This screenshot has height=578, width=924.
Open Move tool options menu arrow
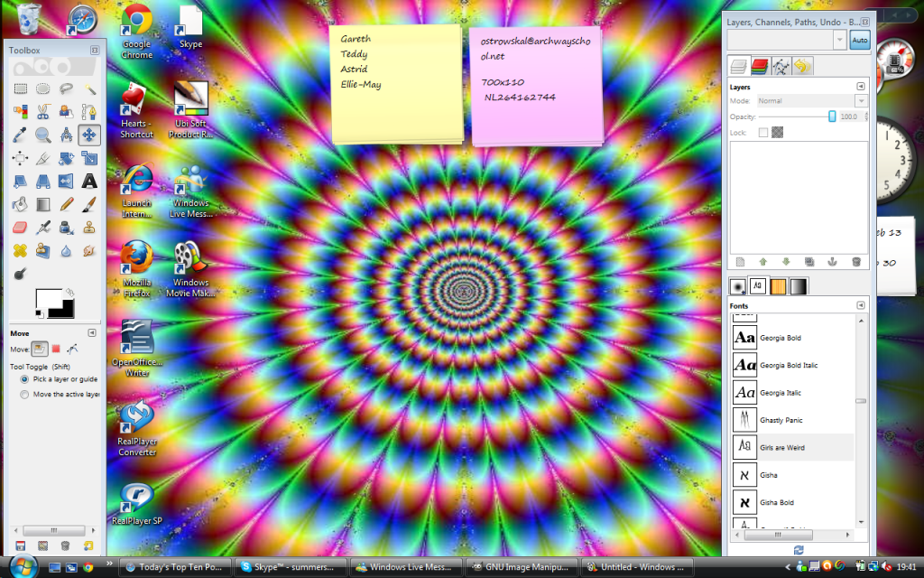pyautogui.click(x=92, y=333)
